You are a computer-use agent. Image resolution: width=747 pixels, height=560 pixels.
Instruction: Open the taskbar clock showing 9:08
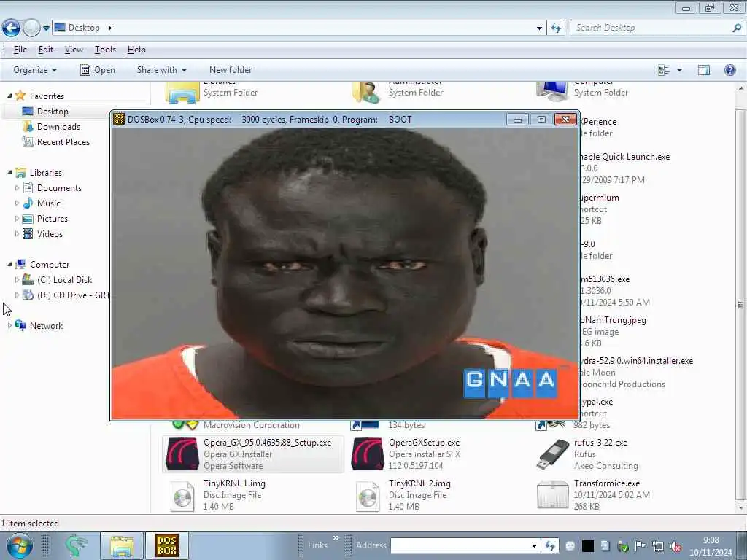(711, 546)
